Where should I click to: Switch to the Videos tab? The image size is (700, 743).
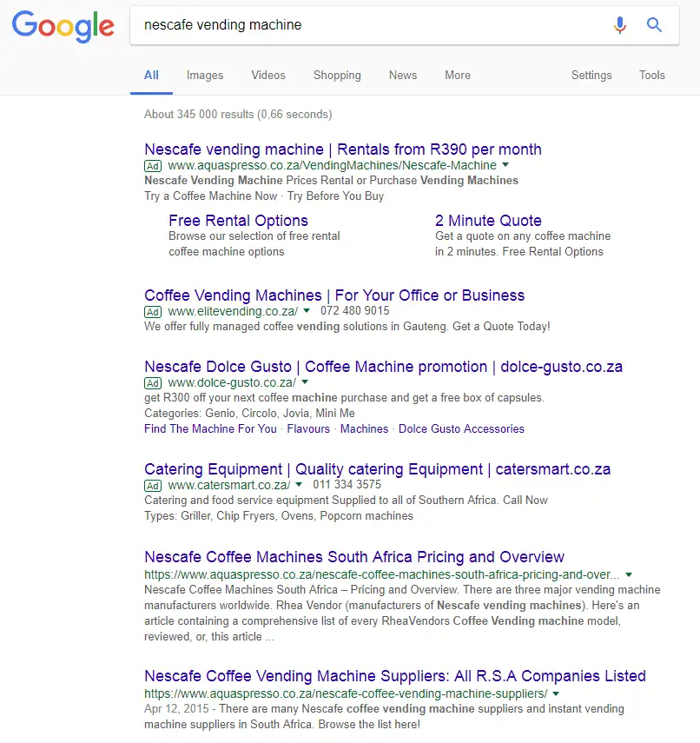tap(268, 76)
